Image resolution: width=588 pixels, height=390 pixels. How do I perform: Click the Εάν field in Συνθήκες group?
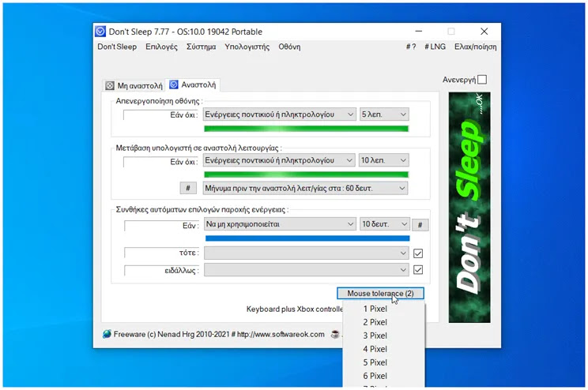pos(162,226)
